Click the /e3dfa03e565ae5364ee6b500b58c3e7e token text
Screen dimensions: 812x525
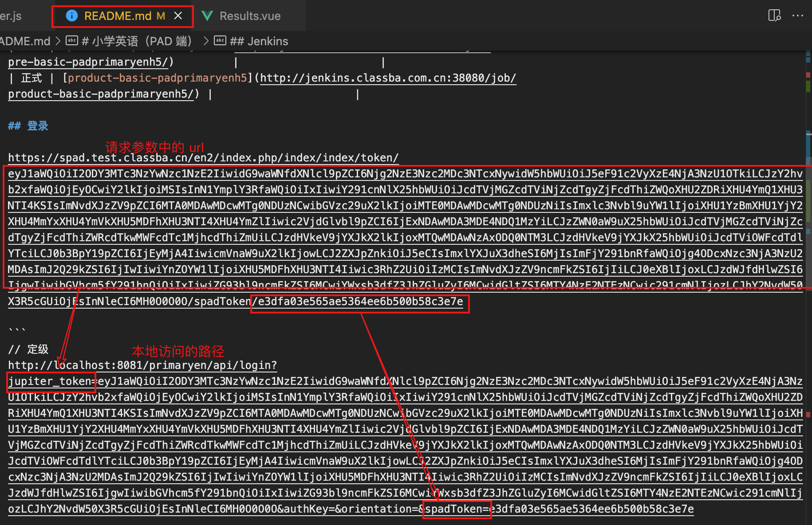pyautogui.click(x=358, y=302)
